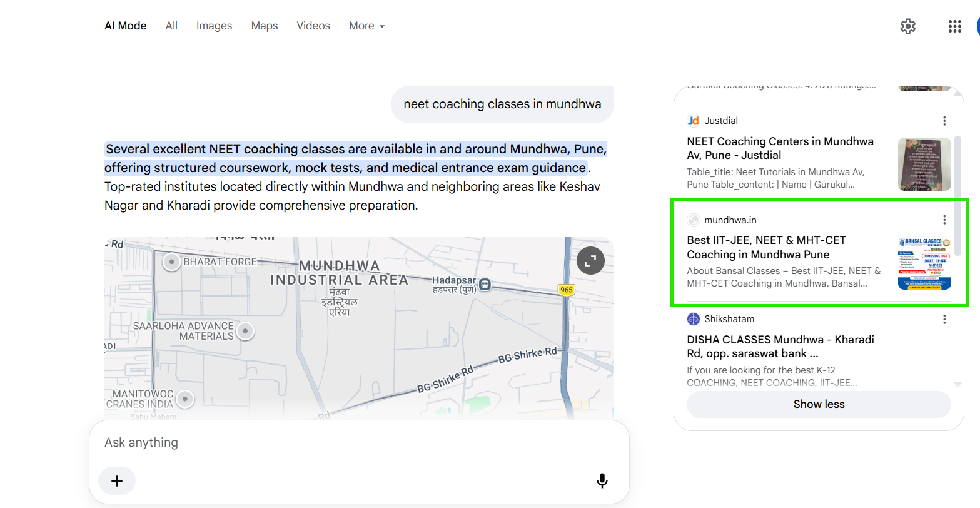This screenshot has width=980, height=508.
Task: Start voice input with the microphone
Action: pos(602,480)
